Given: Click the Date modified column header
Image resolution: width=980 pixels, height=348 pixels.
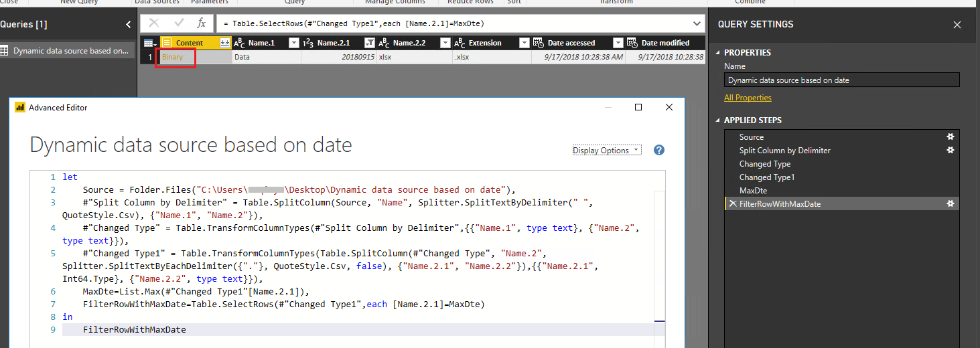Looking at the screenshot, I should point(664,43).
